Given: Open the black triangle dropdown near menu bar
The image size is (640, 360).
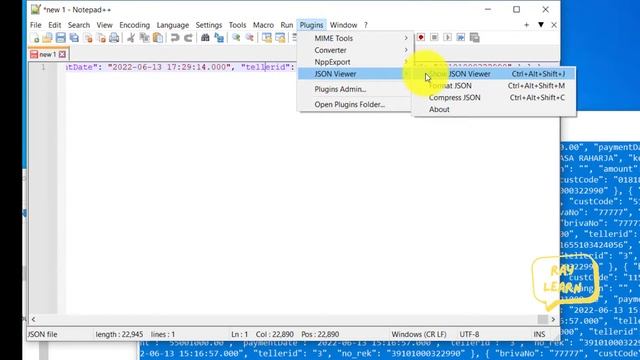Looking at the screenshot, I should [541, 25].
